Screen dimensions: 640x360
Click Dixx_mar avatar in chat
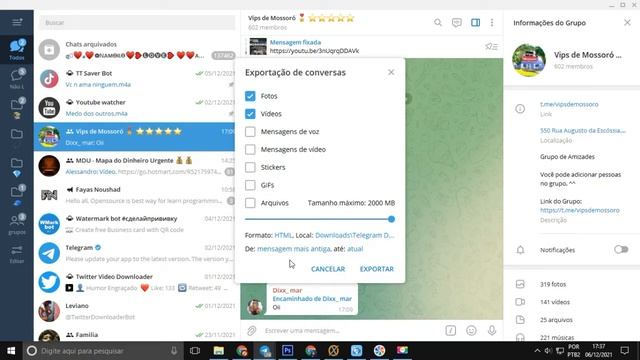coord(255,307)
